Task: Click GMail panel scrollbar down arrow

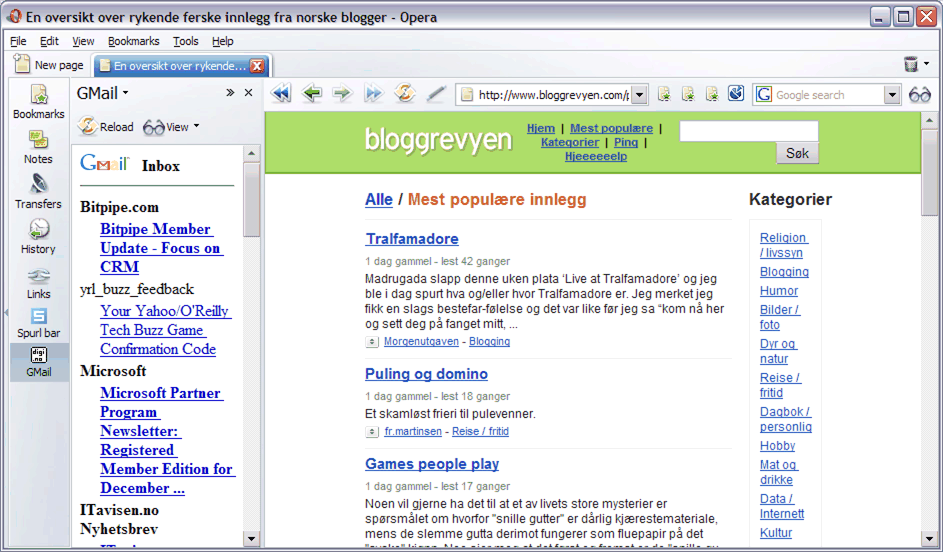Action: pyautogui.click(x=251, y=539)
